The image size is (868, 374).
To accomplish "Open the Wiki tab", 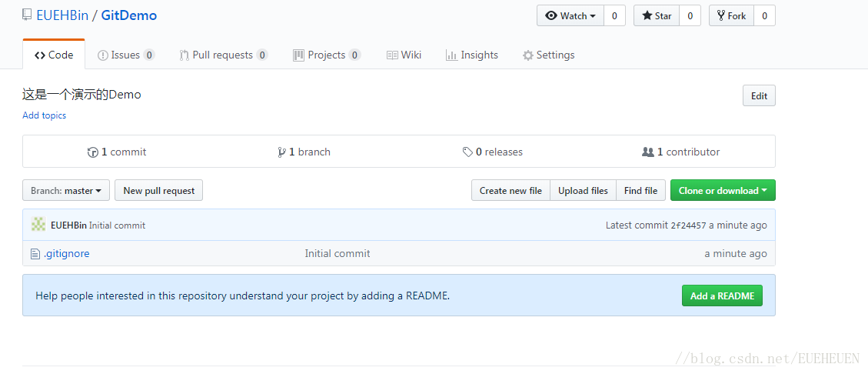I will point(404,55).
